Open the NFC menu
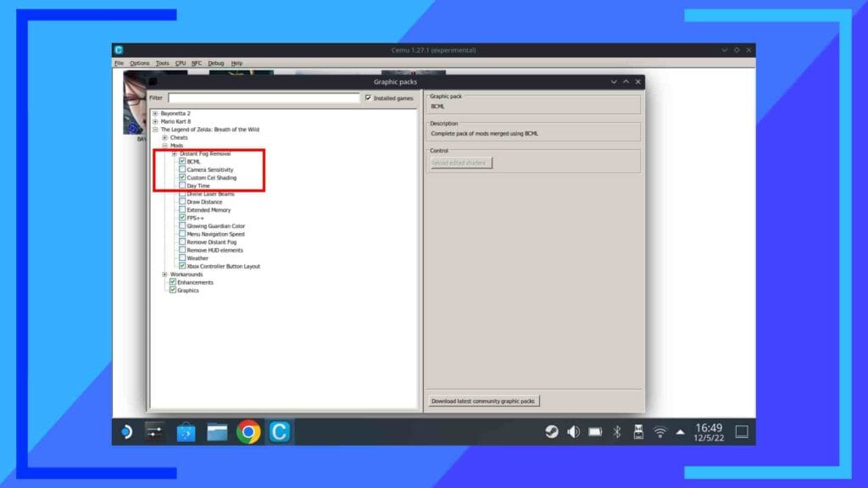Screen dimensions: 868x488 (x=197, y=63)
